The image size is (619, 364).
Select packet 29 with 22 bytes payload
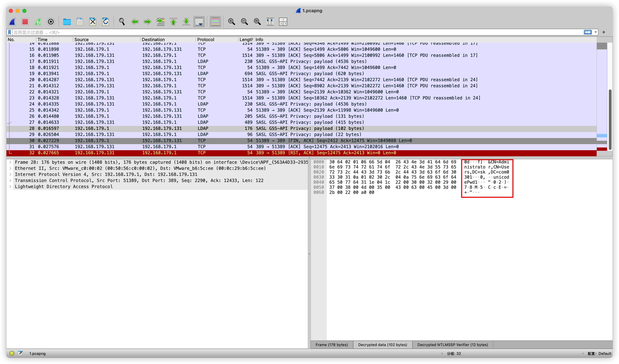tap(301, 134)
